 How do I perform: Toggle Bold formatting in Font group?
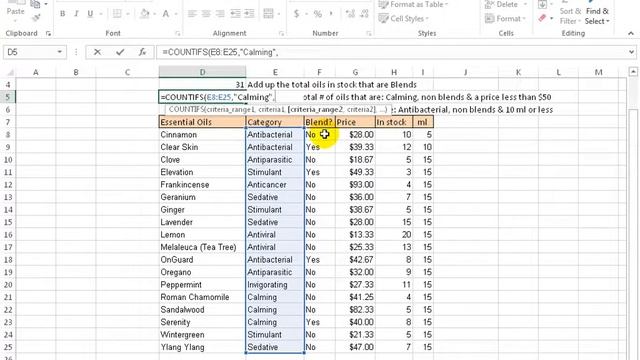point(62,14)
